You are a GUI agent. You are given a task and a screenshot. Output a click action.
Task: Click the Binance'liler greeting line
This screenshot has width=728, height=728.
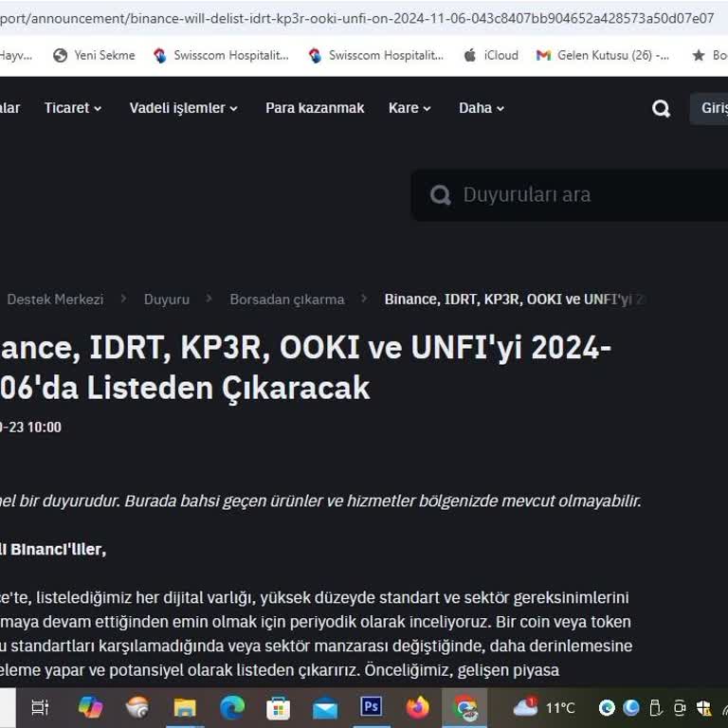[53, 550]
